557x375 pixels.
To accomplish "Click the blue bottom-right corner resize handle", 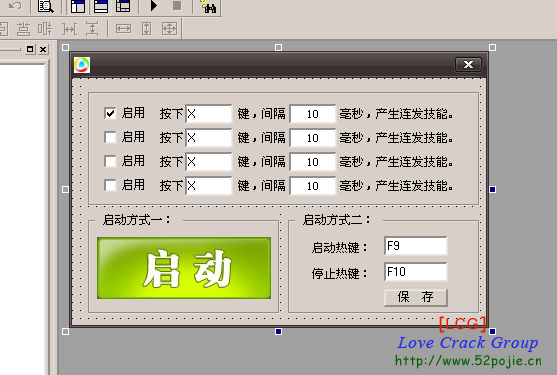I will click(x=492, y=332).
